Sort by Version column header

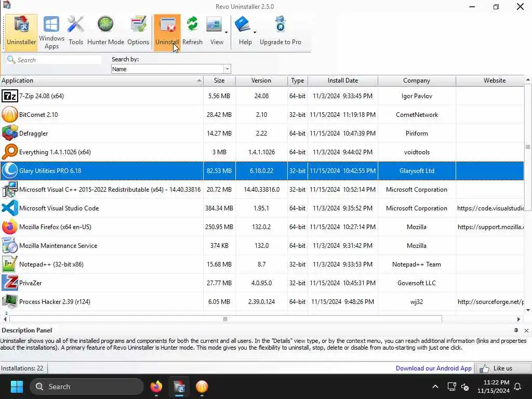click(261, 81)
